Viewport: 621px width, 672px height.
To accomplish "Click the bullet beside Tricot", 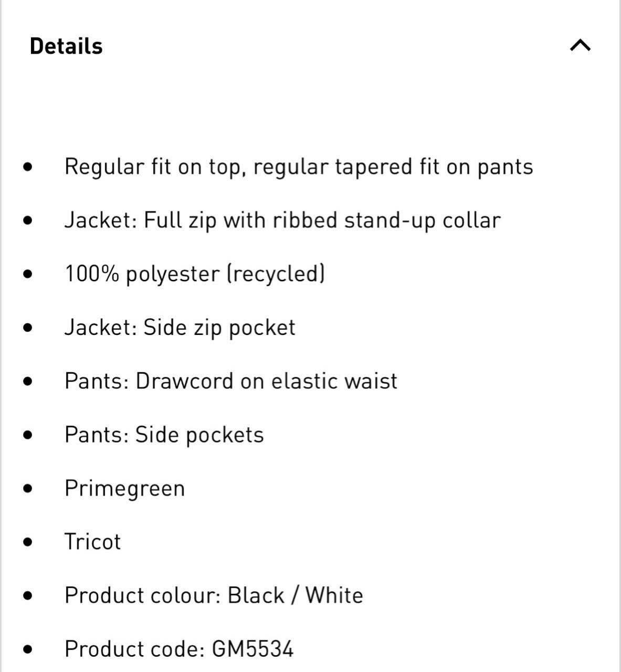I will (x=28, y=542).
